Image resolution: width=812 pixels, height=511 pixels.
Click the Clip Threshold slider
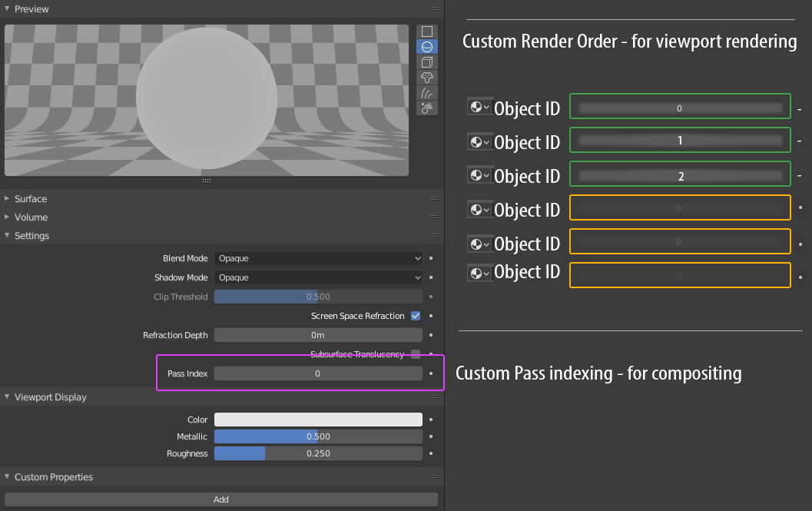318,297
